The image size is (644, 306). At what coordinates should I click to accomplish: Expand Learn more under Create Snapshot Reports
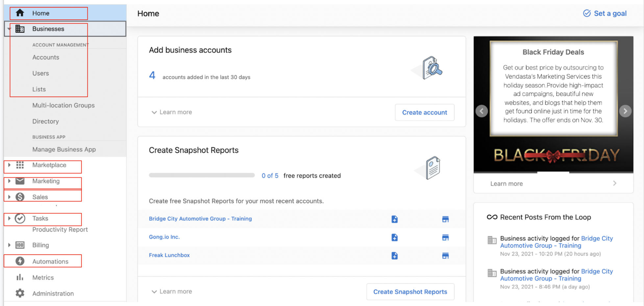tap(171, 292)
